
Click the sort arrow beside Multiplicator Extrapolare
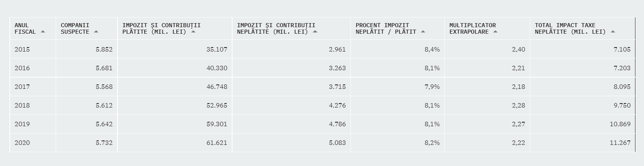pos(495,32)
